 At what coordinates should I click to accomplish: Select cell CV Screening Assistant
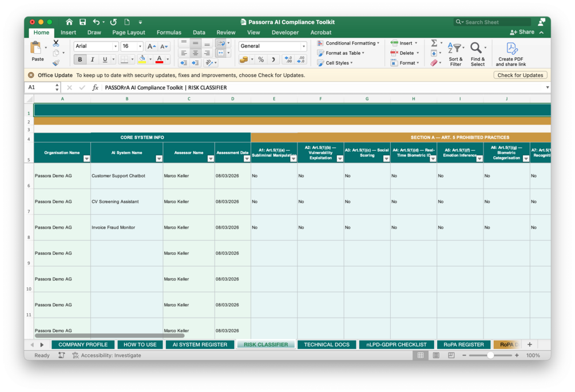pyautogui.click(x=126, y=202)
